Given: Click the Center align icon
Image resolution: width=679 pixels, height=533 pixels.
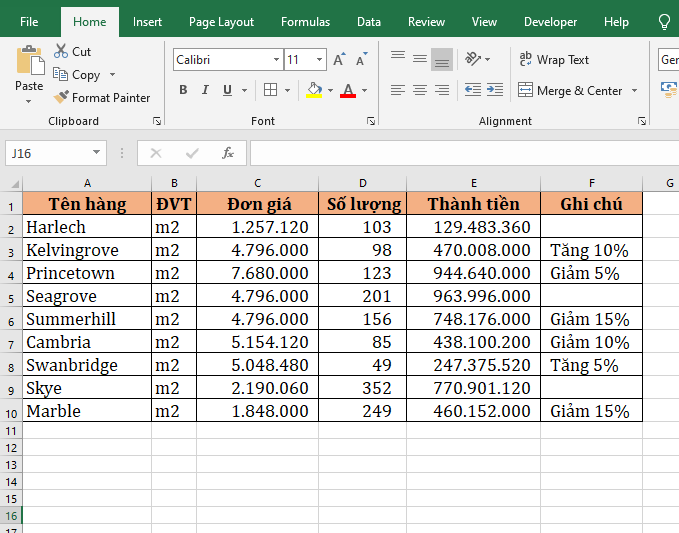Looking at the screenshot, I should tap(420, 90).
